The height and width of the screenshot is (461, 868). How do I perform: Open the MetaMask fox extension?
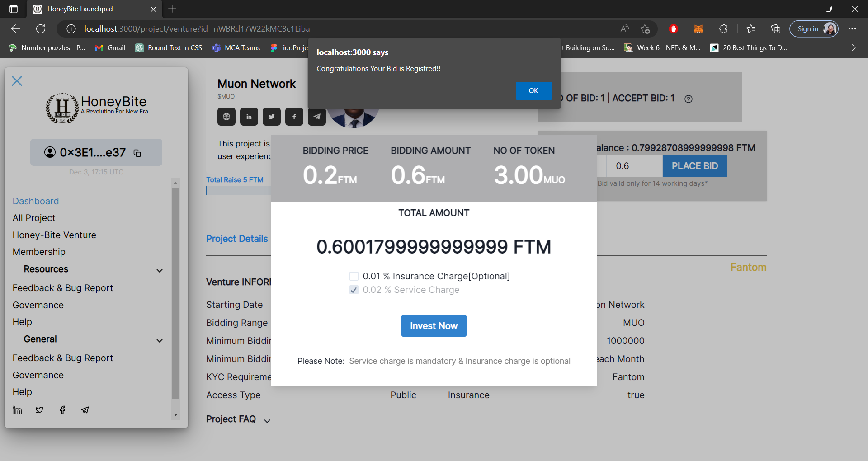[698, 29]
